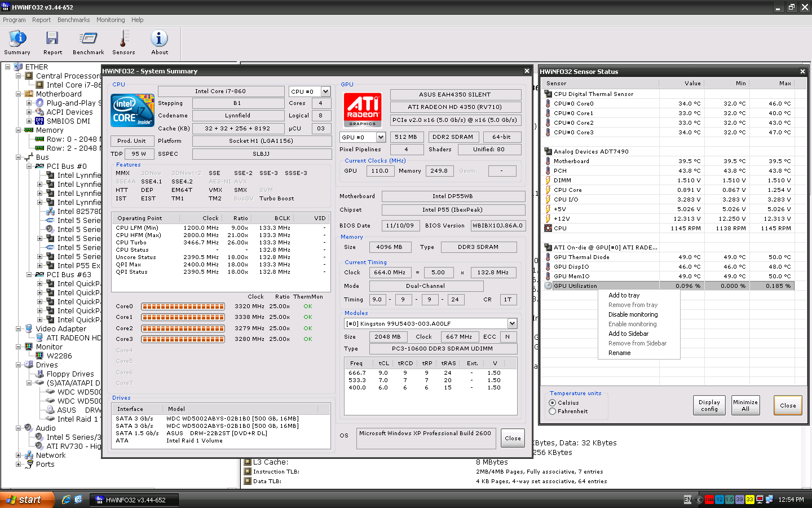Select the Fahrenheit temperature unit

(553, 411)
